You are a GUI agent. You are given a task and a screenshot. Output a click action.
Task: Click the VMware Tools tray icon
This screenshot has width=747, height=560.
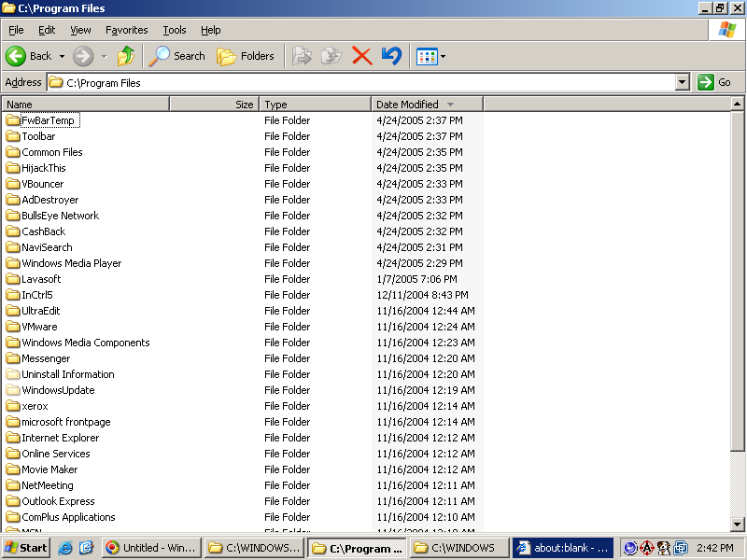[681, 548]
